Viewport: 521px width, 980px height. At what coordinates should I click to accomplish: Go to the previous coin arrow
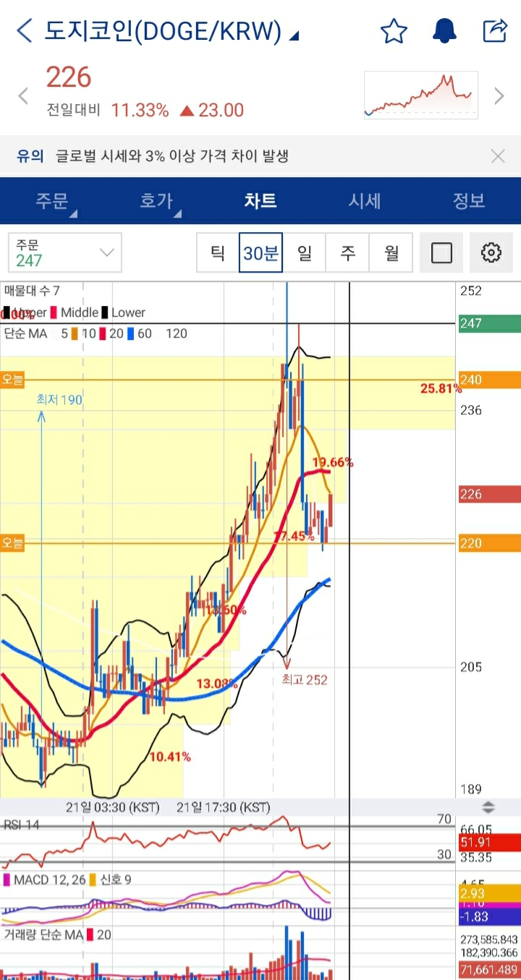(23, 95)
